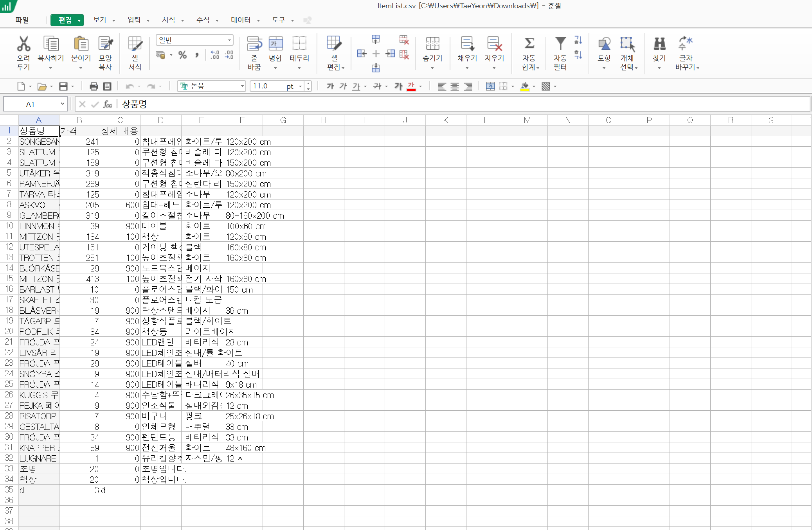Open the 수식 menu
The height and width of the screenshot is (530, 812).
tap(203, 20)
